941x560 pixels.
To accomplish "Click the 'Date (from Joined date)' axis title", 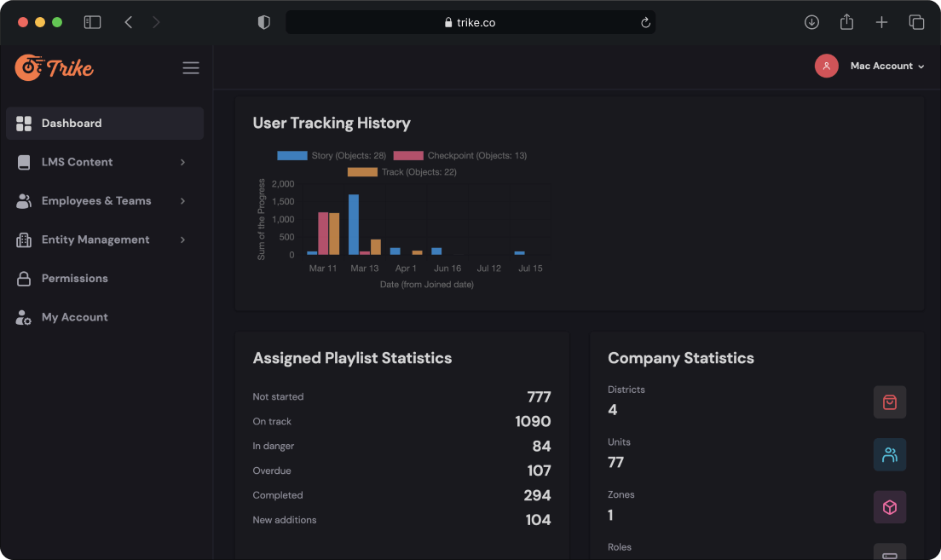I will (427, 285).
